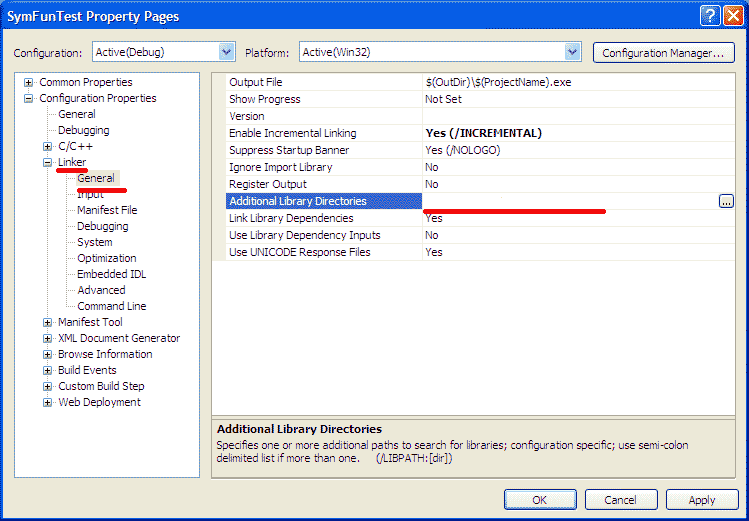This screenshot has height=521, width=749.
Task: Select Advanced under Linker
Action: coord(101,290)
